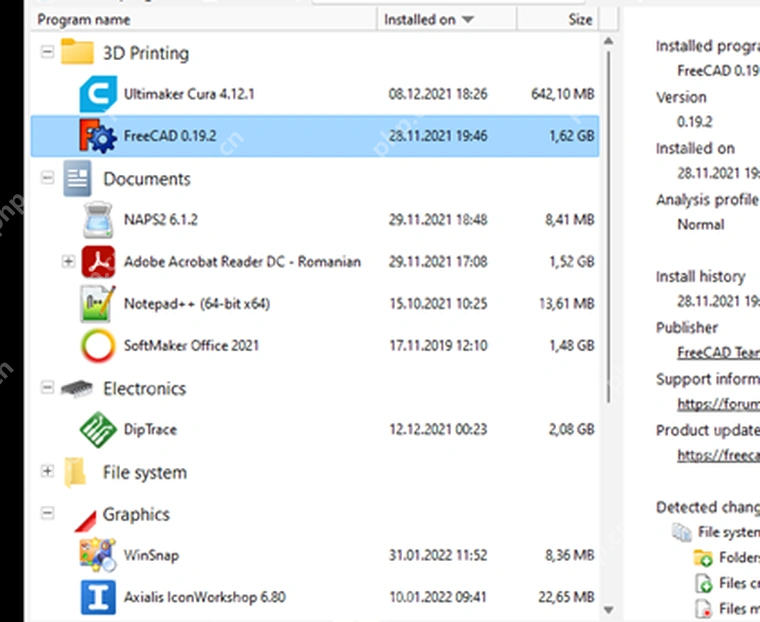This screenshot has height=622, width=760.
Task: Select the FreeCAD 0.19.2 entry
Action: [x=315, y=136]
